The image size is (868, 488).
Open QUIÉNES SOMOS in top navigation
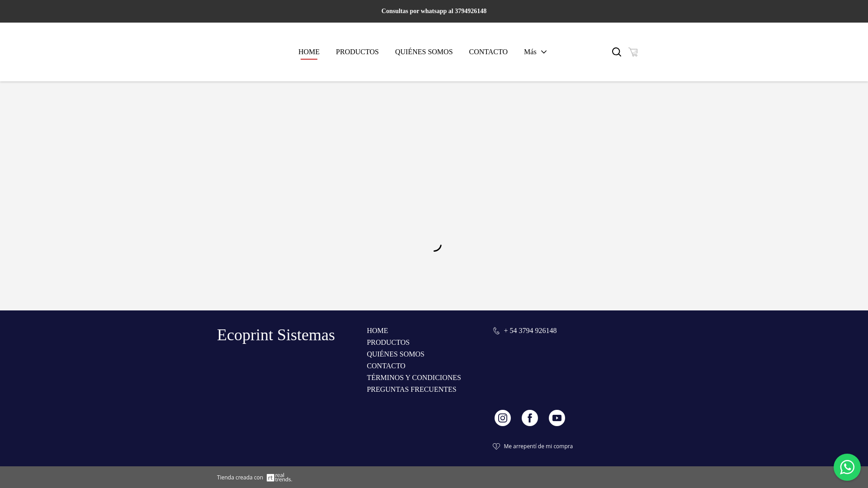point(424,52)
